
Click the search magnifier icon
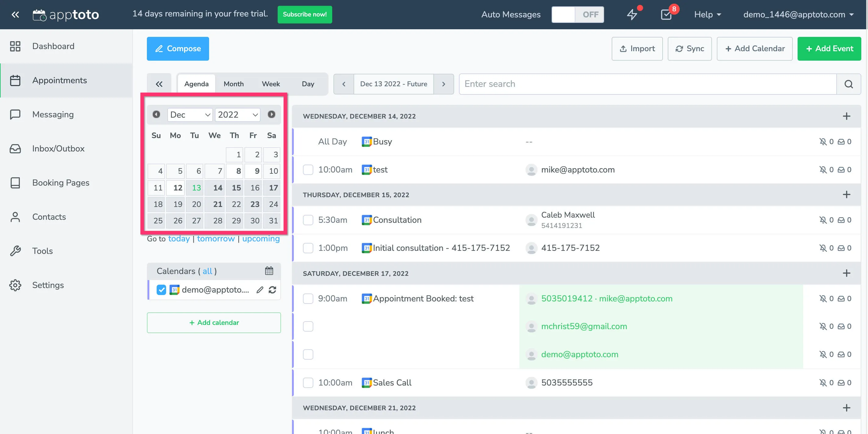849,84
